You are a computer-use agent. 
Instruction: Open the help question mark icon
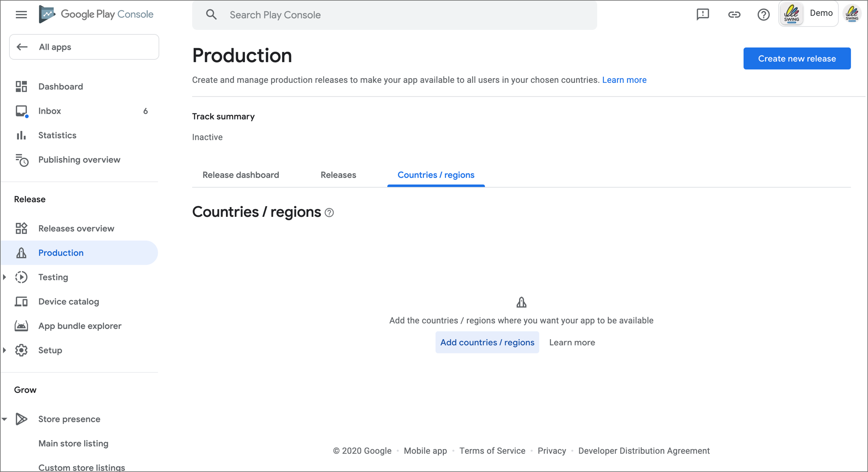[x=763, y=15]
